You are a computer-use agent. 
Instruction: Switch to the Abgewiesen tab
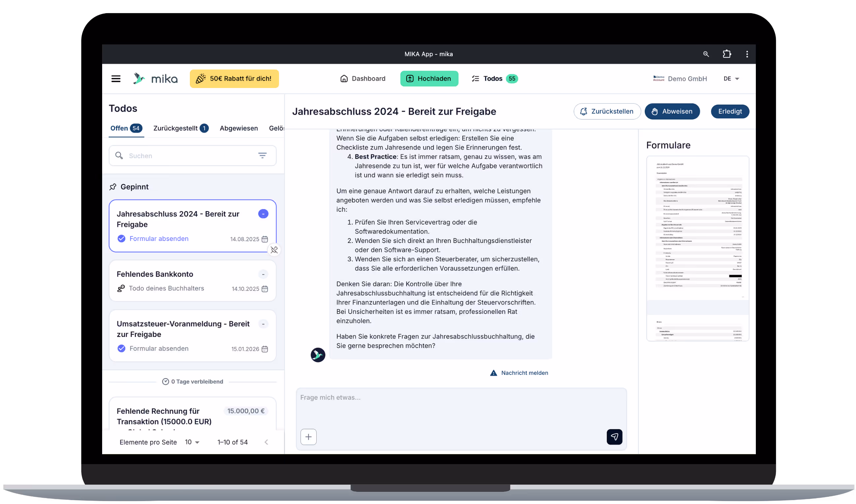239,128
